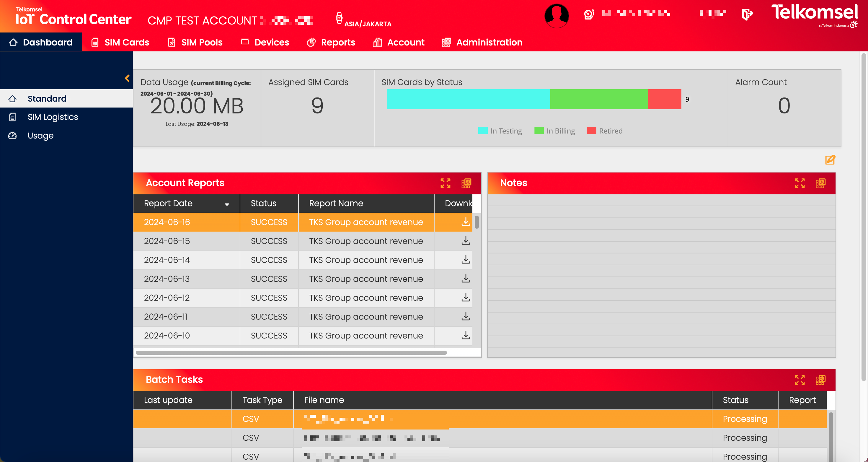Click the green In Billing bar segment
This screenshot has width=868, height=462.
[x=599, y=99]
